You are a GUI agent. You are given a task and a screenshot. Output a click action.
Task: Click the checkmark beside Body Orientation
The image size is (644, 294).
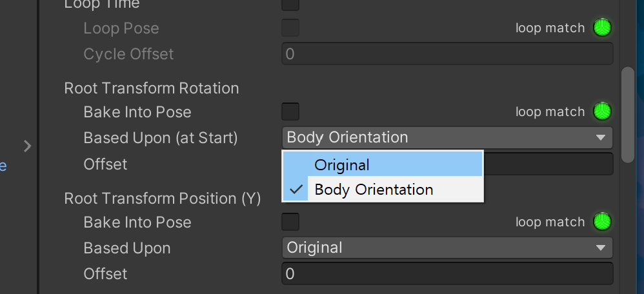click(297, 190)
